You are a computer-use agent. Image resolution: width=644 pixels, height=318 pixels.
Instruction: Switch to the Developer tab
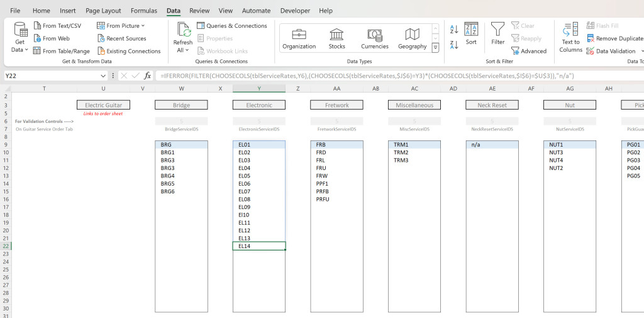(294, 11)
